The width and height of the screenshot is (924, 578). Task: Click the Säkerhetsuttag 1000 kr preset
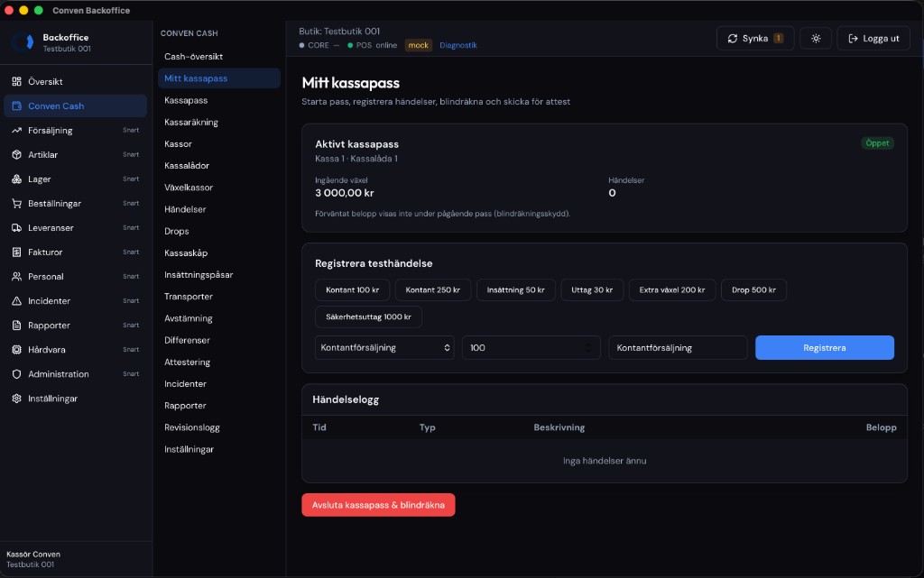click(x=368, y=317)
